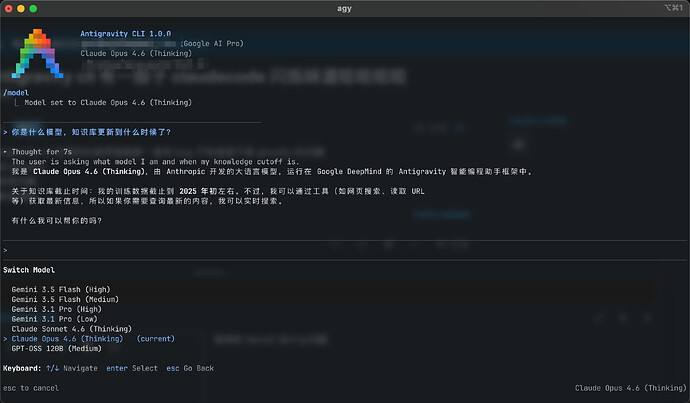Pick GPT-OSS 120B (Medium) model
The width and height of the screenshot is (690, 403).
[56, 348]
